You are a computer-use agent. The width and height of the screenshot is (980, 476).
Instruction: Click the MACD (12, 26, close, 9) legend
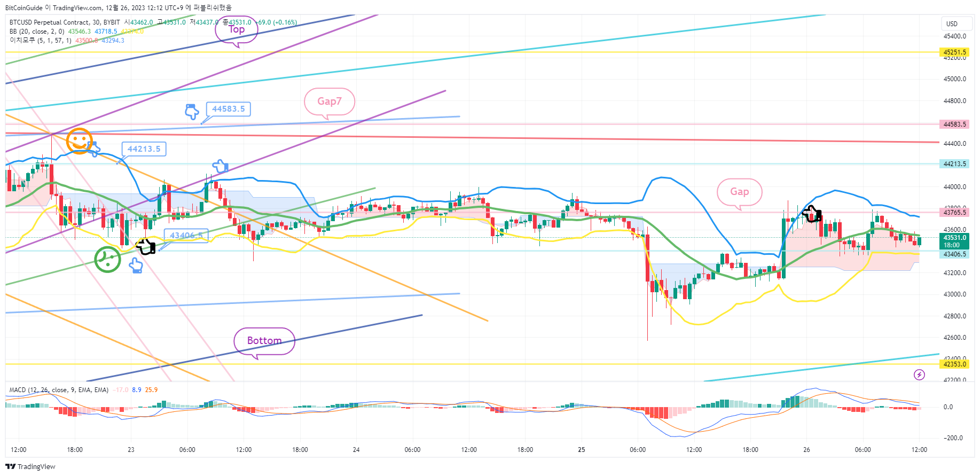59,390
